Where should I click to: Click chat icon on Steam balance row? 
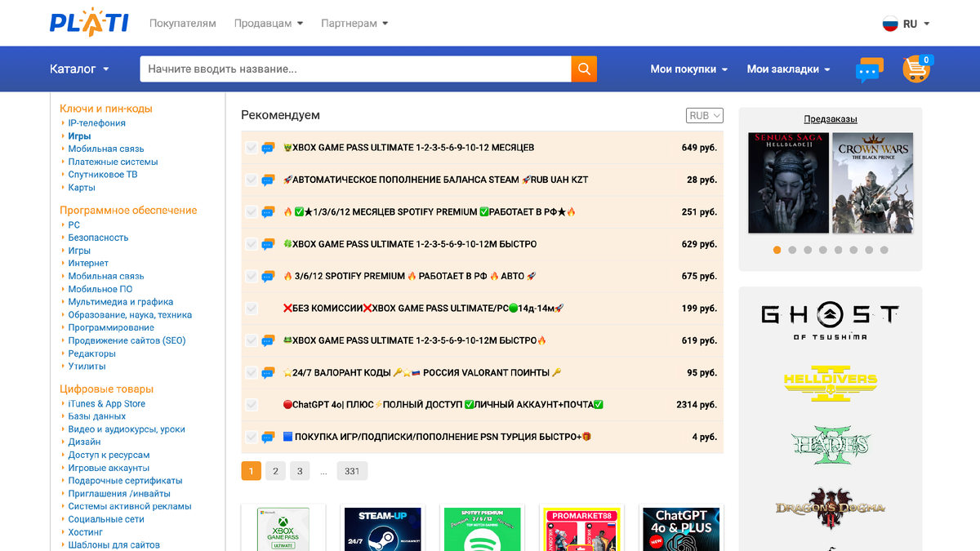tap(268, 180)
